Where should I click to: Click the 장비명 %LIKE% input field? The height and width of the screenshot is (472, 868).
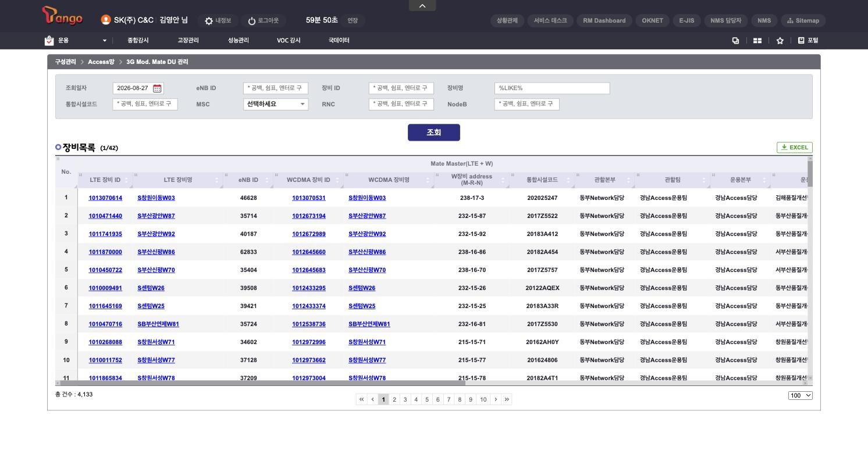[552, 88]
